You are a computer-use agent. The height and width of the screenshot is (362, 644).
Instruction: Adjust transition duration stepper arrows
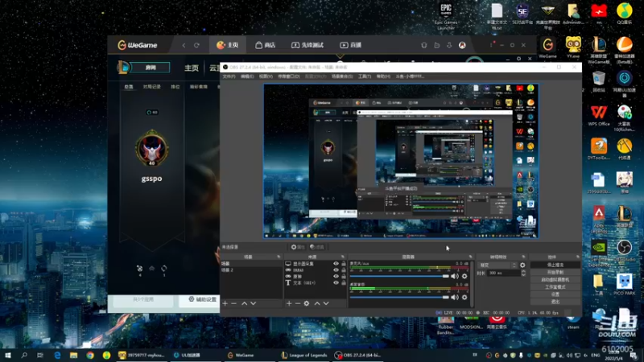click(523, 273)
